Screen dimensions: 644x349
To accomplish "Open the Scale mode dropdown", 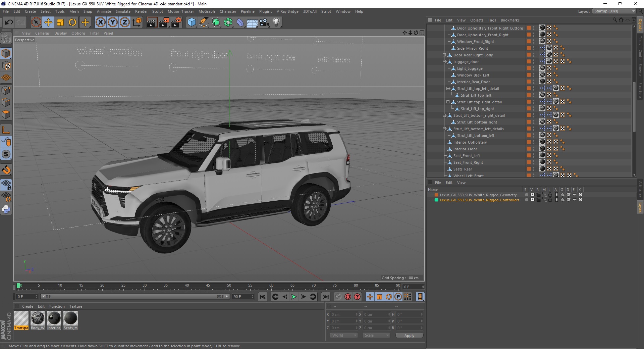I will tap(376, 335).
